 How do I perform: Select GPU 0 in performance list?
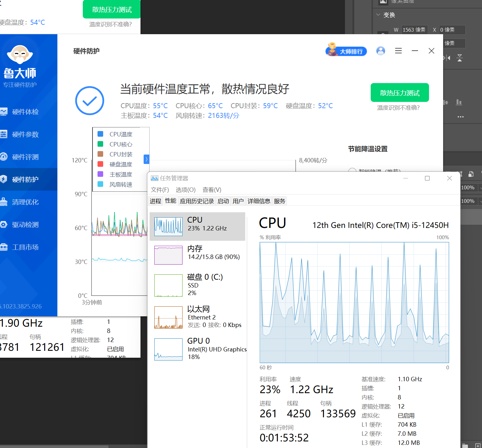197,349
